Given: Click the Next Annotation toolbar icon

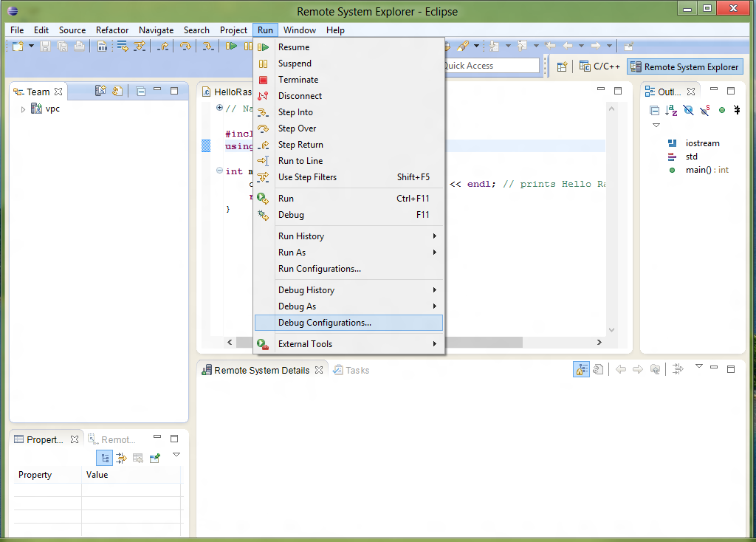Looking at the screenshot, I should (x=494, y=47).
